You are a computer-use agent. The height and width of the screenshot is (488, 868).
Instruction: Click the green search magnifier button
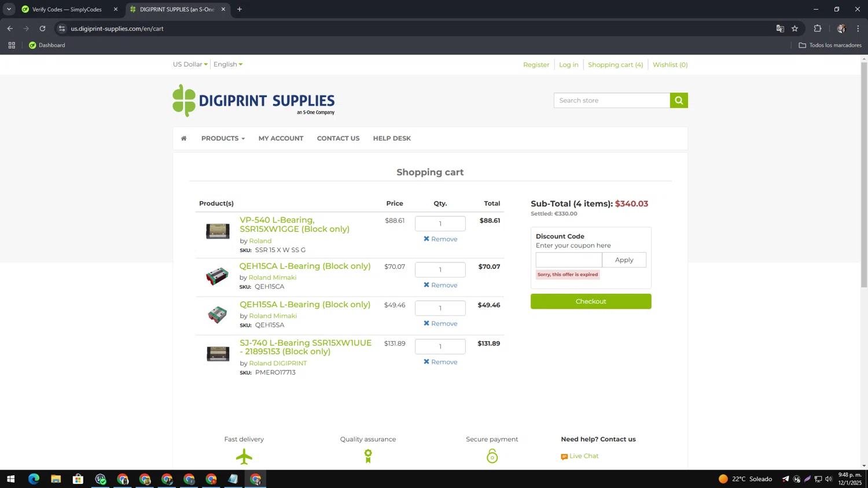679,100
